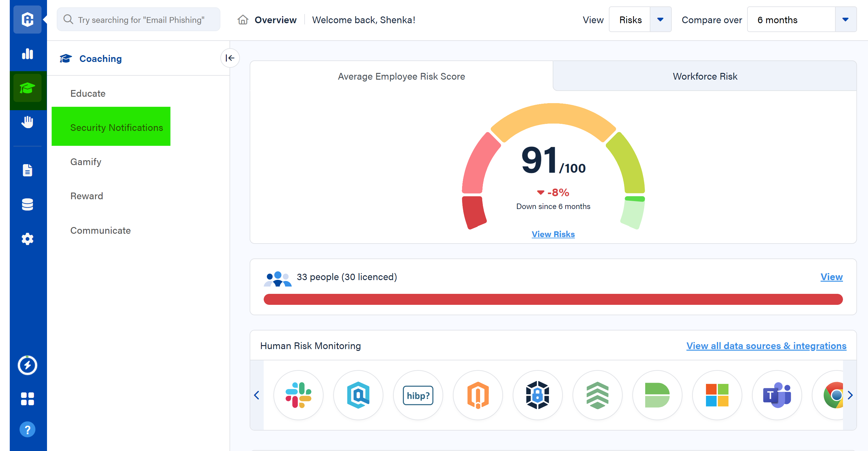Viewport: 868px width, 451px height.
Task: Select Security Notifications menu item
Action: pos(116,128)
